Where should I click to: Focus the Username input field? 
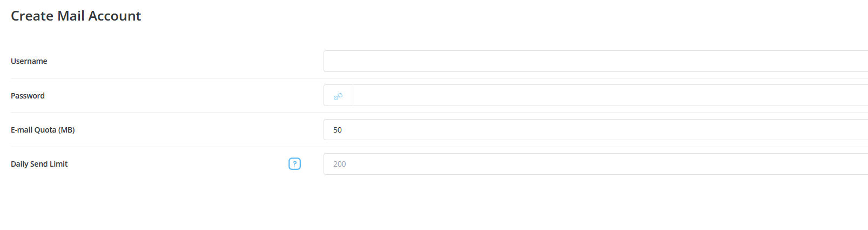point(594,61)
